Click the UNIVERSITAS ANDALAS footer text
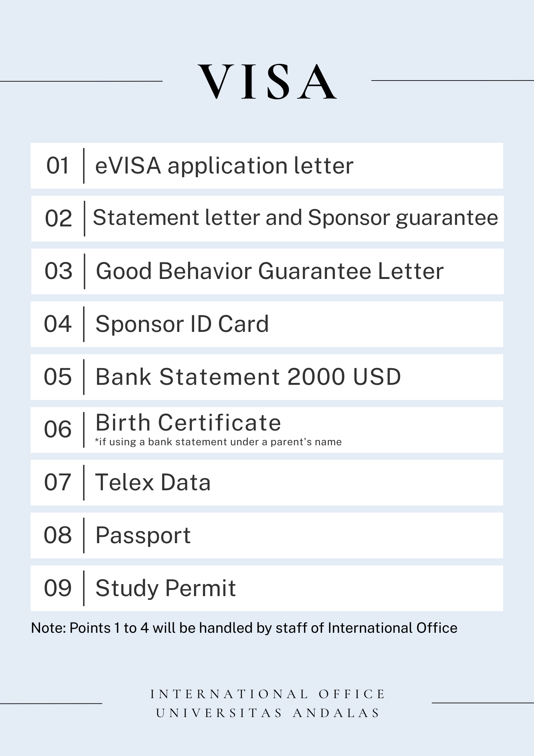This screenshot has height=756, width=534. coord(268,713)
